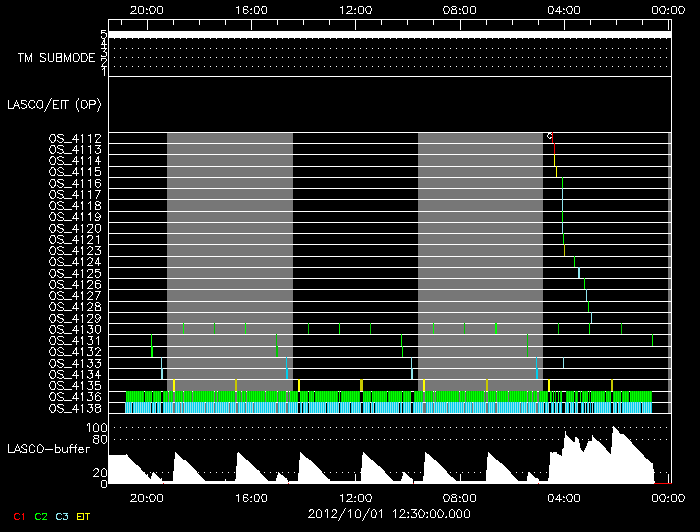Click the 16:00 label on the bottom time axis
Screen dimensions: 700x532
[251, 498]
